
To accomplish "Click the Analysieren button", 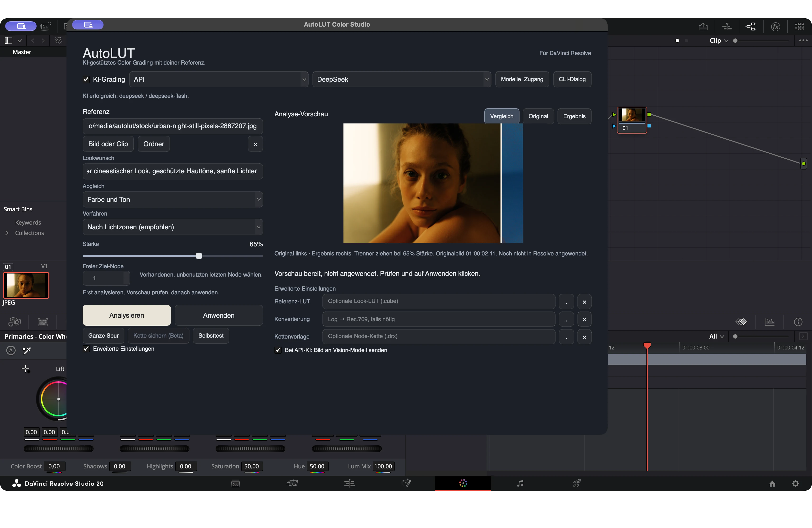I will pyautogui.click(x=127, y=316).
